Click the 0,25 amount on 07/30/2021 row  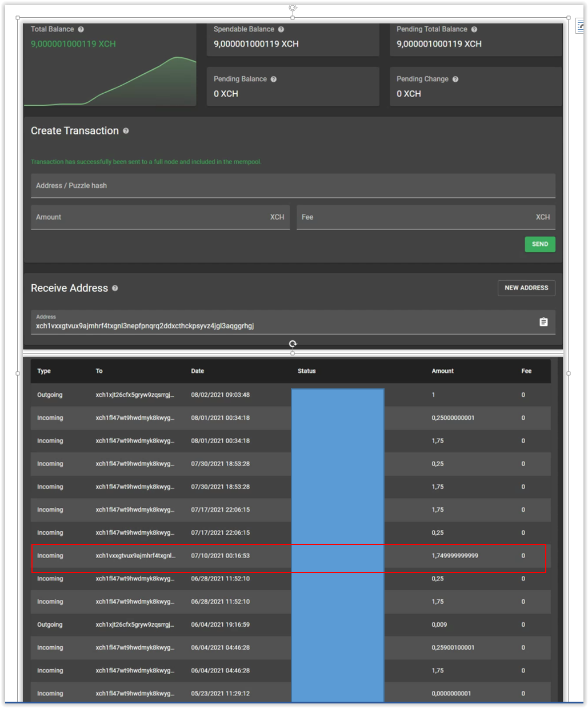click(x=438, y=464)
